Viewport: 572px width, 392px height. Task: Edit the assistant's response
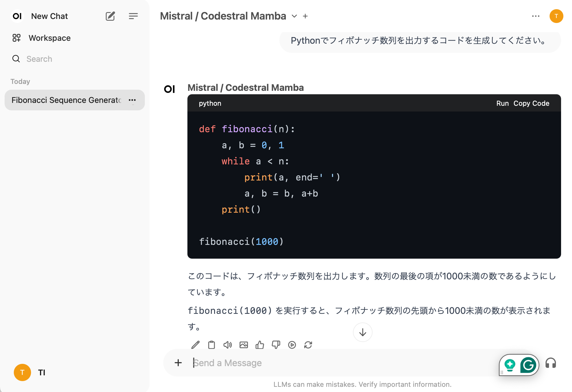click(195, 345)
